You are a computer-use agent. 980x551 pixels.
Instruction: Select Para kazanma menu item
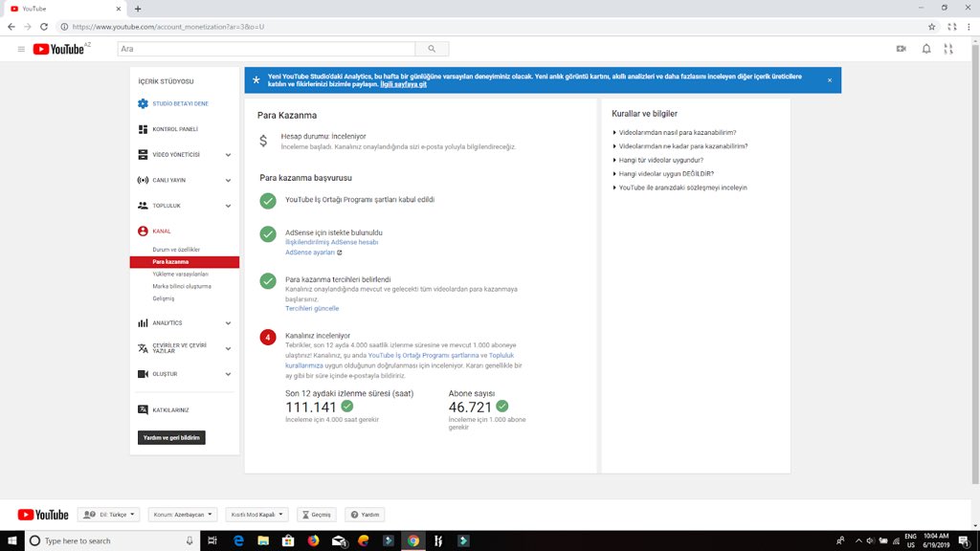point(185,262)
